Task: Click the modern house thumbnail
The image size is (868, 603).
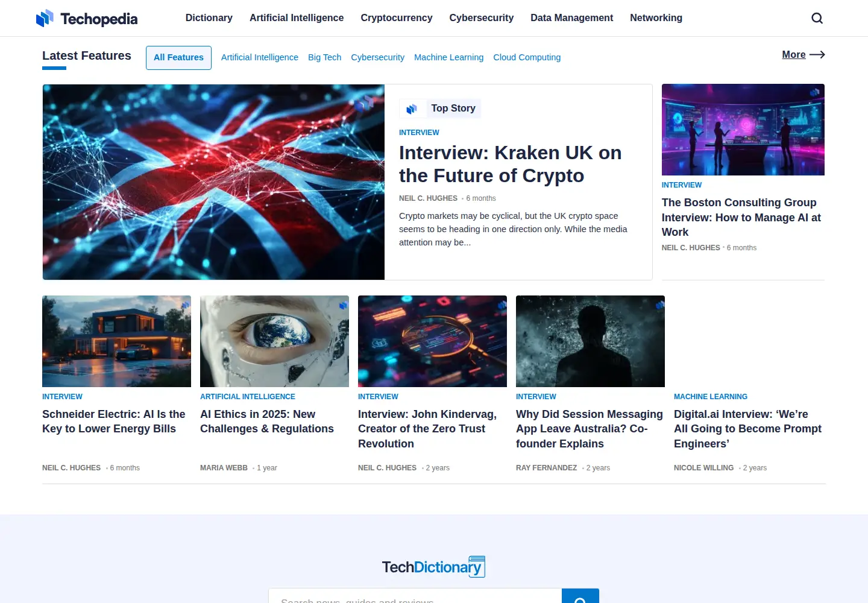Action: pos(116,341)
